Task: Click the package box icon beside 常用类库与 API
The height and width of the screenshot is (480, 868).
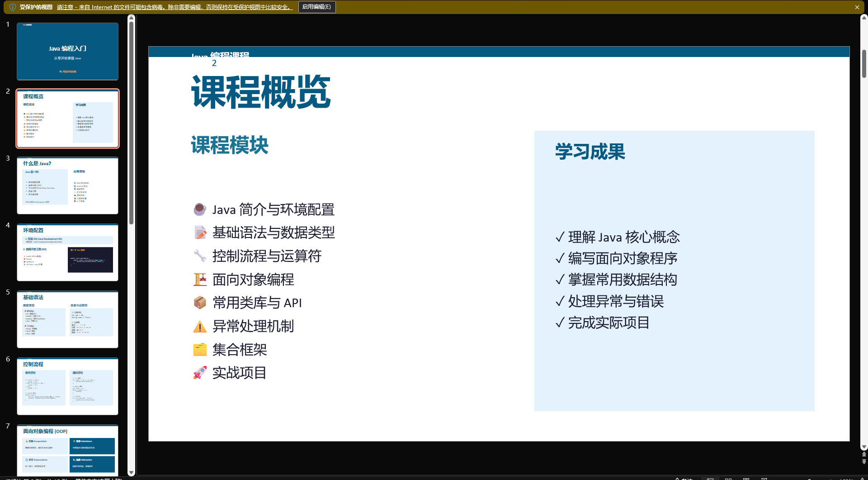Action: [x=200, y=303]
